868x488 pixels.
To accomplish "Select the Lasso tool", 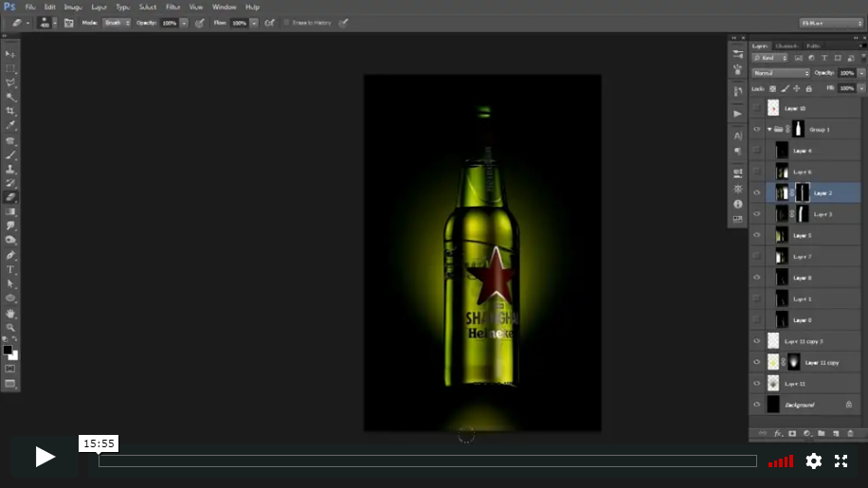I will (10, 82).
